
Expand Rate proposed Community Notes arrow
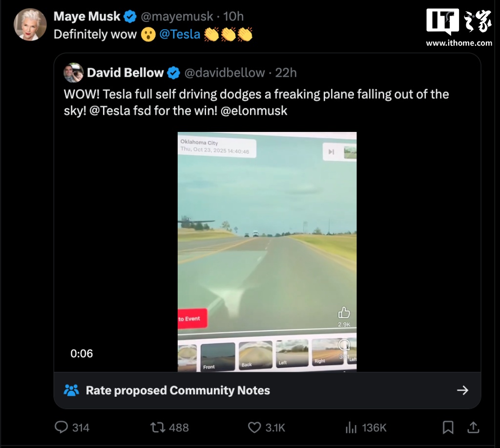462,390
